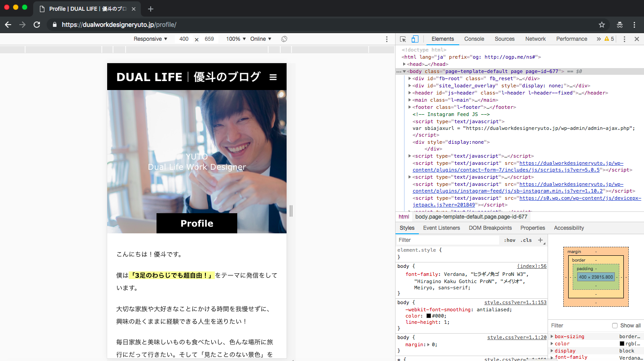Switch to the Sources tab

pyautogui.click(x=505, y=39)
